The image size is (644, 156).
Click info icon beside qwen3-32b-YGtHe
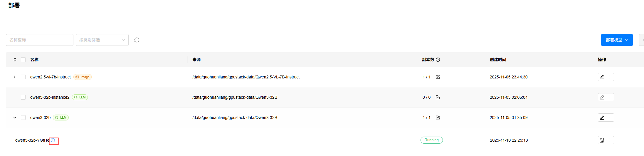pos(53,140)
